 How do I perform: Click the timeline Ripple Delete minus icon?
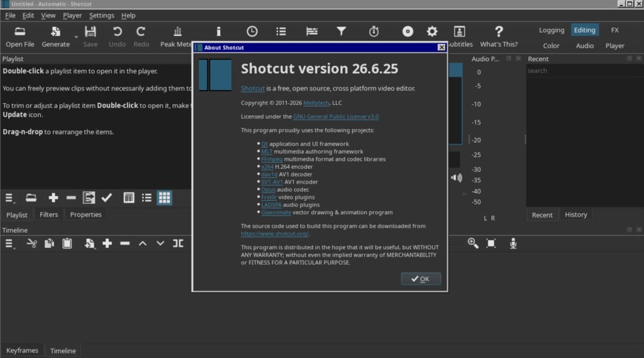coord(125,243)
